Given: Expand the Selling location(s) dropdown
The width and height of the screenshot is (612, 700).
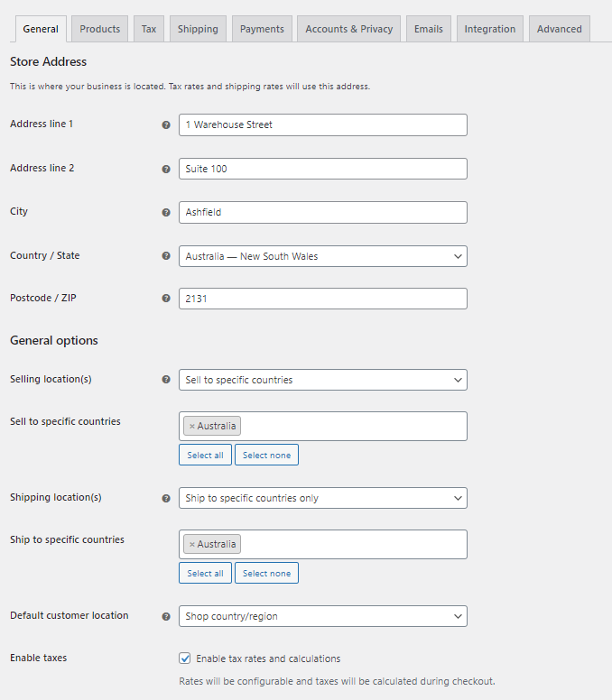Looking at the screenshot, I should [x=322, y=380].
